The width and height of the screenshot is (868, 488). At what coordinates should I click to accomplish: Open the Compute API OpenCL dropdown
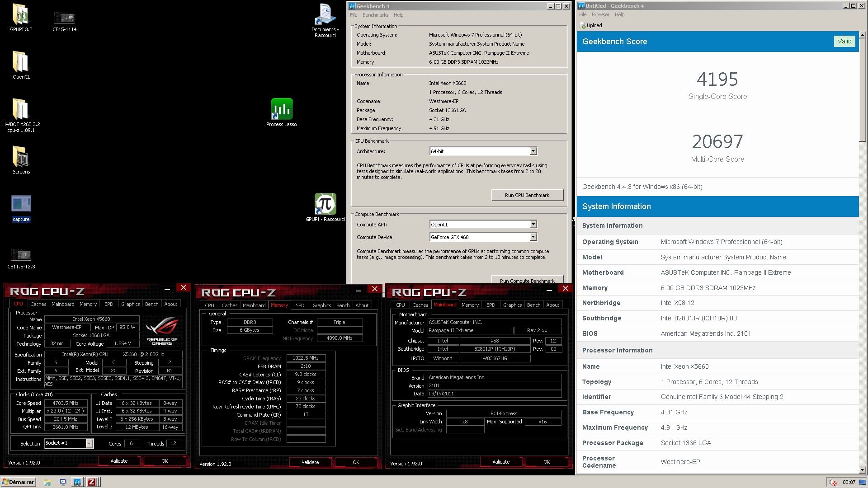pos(533,225)
